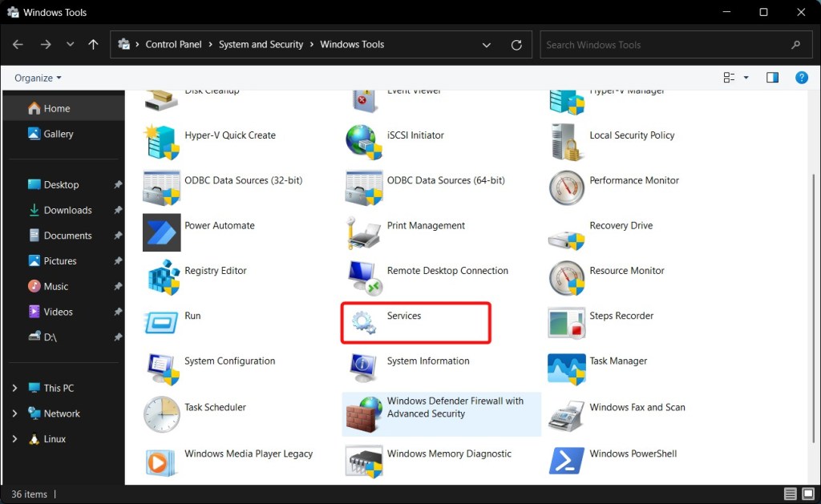Image resolution: width=821 pixels, height=504 pixels.
Task: Launch Steps Recorder icon
Action: [566, 322]
